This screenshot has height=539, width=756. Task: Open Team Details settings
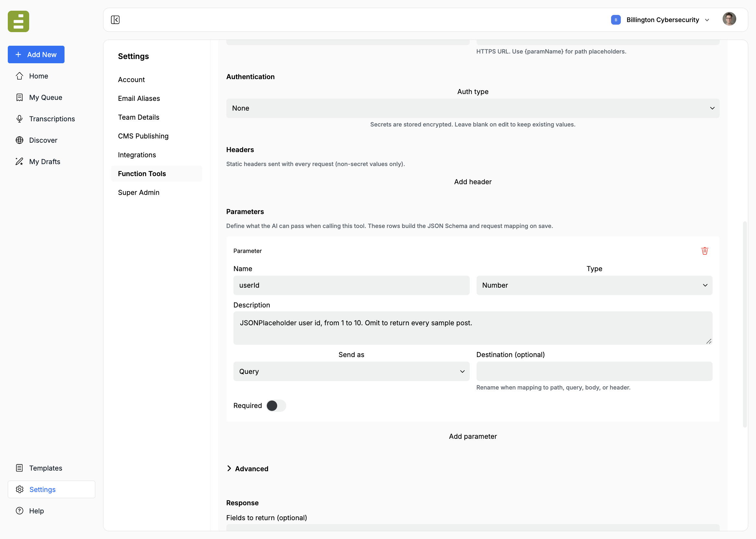tap(139, 117)
